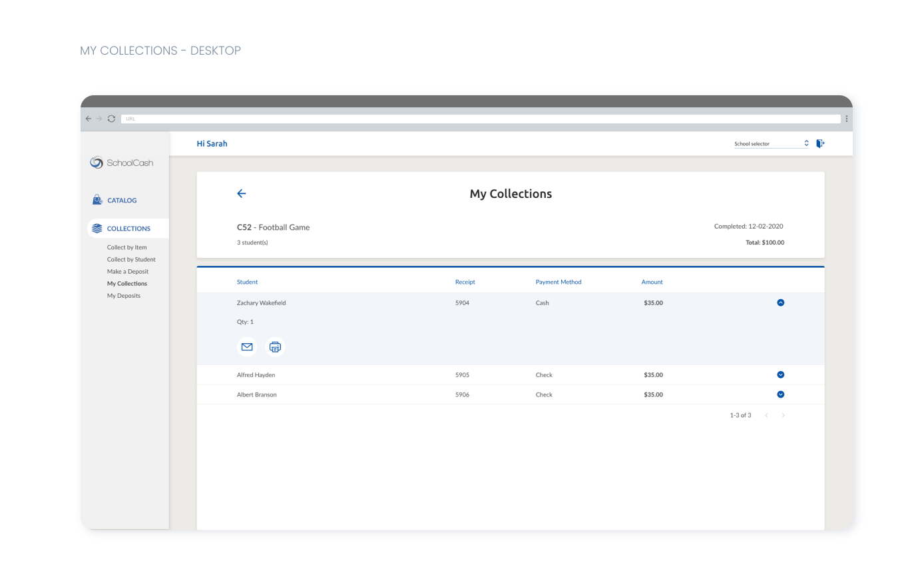Screen dimensions: 924x577
Task: Click the Qty: 1 text
Action: pos(245,322)
